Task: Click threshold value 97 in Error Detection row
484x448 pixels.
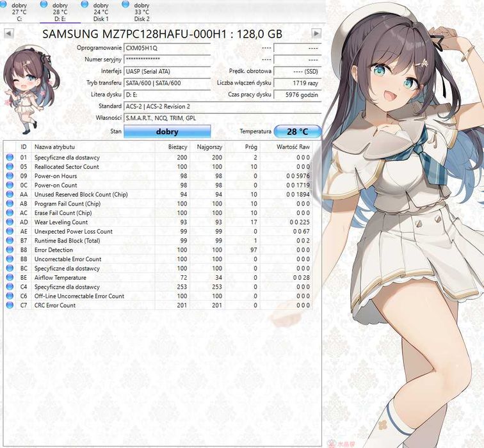Action: pos(254,250)
